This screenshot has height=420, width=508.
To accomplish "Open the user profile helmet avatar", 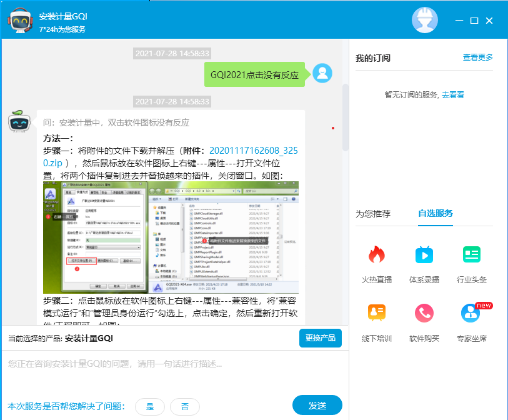I will click(424, 20).
